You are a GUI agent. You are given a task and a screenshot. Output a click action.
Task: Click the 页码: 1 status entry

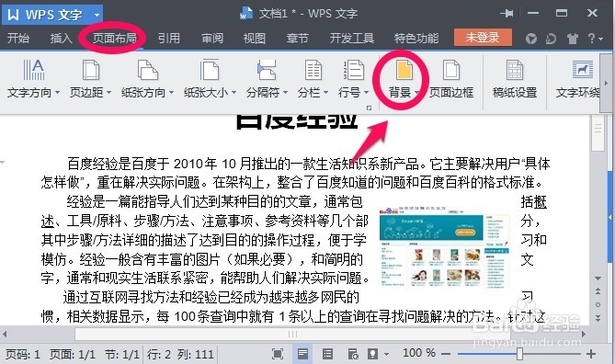tap(23, 355)
